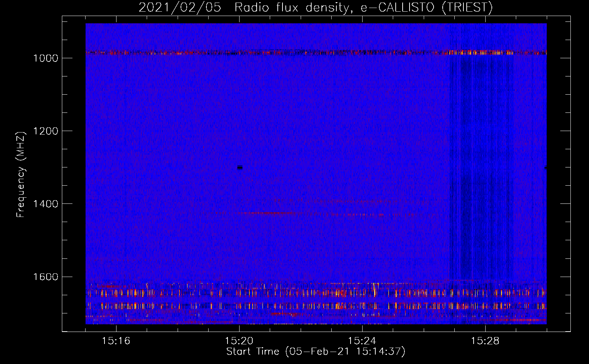
Task: Select the 15:28 time axis label
Action: (x=485, y=341)
